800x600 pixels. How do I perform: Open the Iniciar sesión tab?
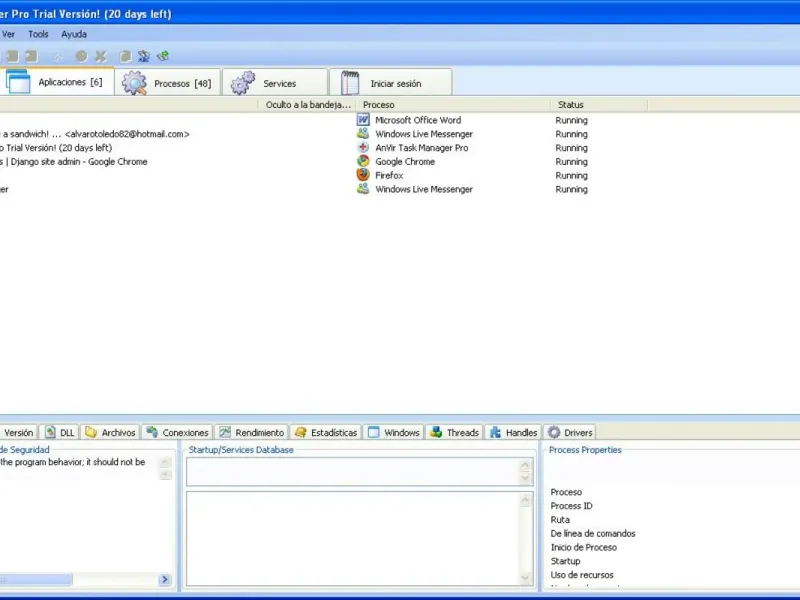(x=391, y=82)
